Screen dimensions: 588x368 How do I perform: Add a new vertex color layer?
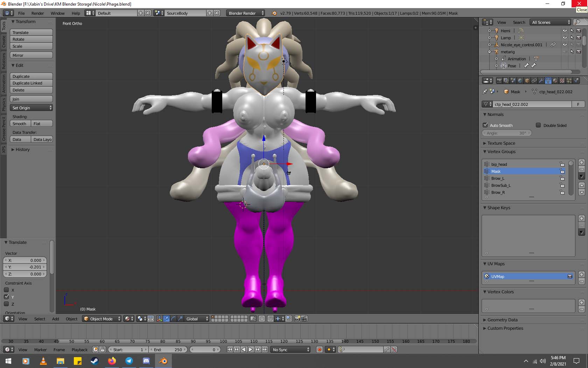581,302
